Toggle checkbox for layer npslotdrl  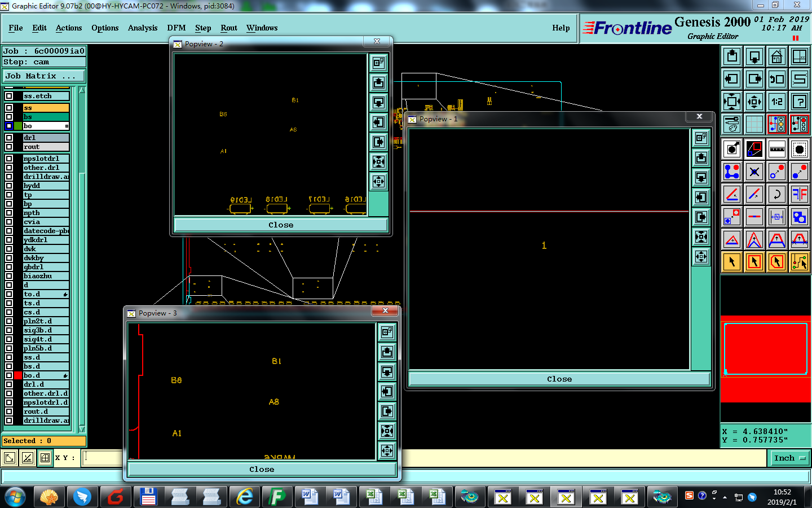click(x=9, y=159)
